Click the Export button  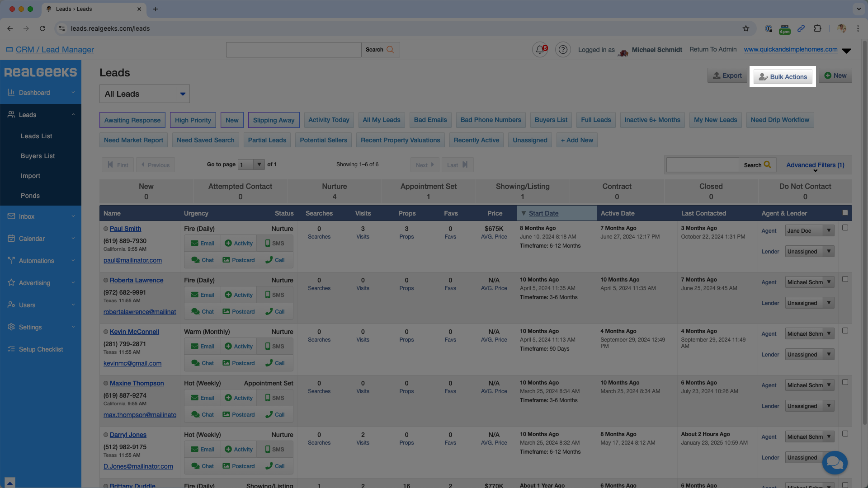tap(727, 75)
